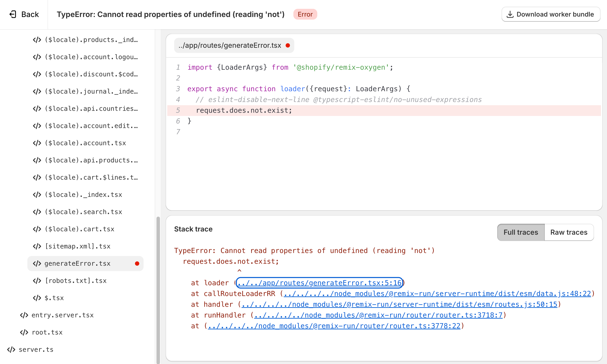The height and width of the screenshot is (364, 607).
Task: Open router.ts:3718:7 trace link
Action: [378, 315]
